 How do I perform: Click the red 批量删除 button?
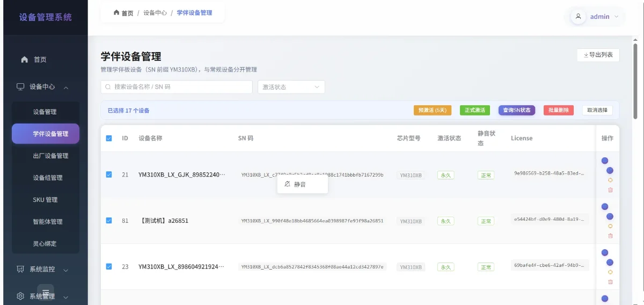tap(559, 110)
